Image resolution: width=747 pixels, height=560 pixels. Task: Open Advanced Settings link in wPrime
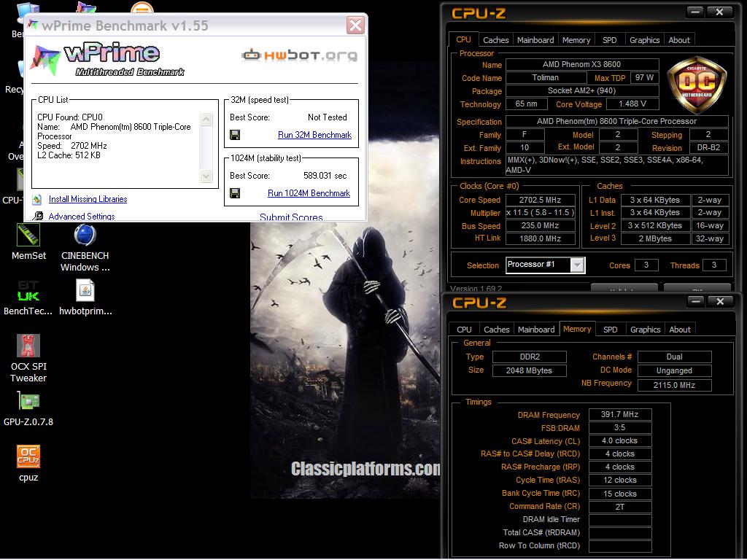82,217
